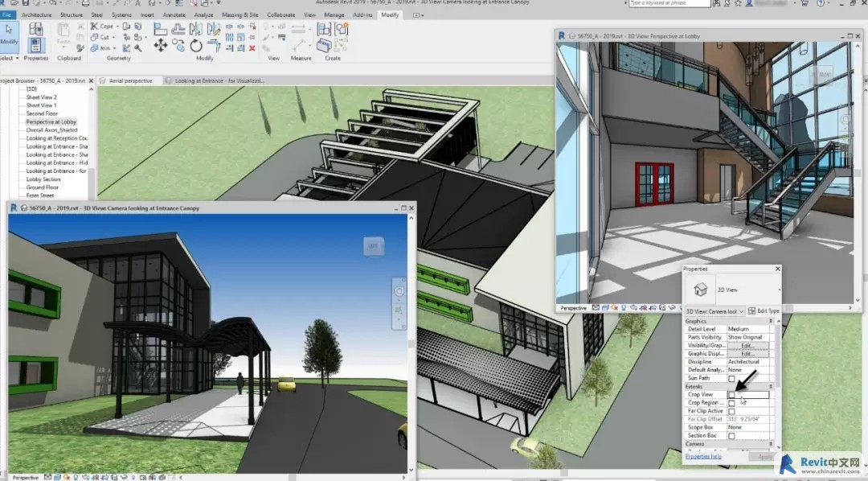The height and width of the screenshot is (481, 868).
Task: Open the Properties help link
Action: (703, 457)
